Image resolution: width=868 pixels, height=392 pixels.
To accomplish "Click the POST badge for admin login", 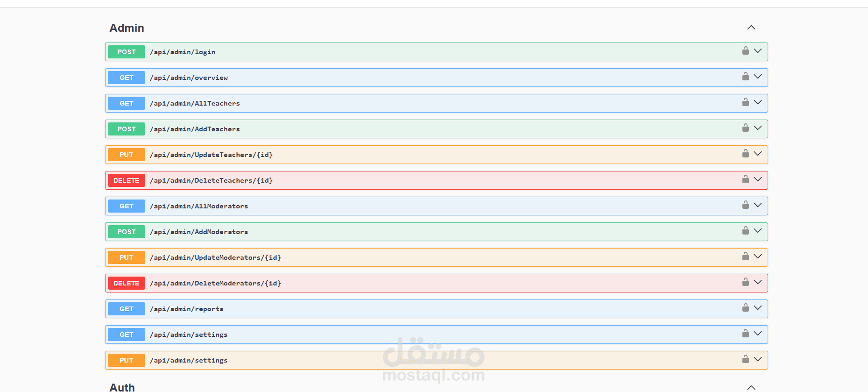I will (x=127, y=52).
